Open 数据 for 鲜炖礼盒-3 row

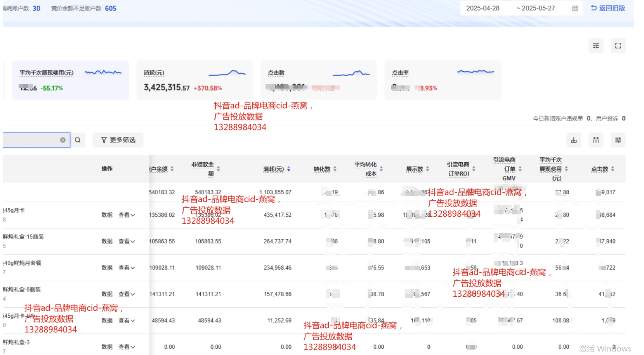coord(107,347)
